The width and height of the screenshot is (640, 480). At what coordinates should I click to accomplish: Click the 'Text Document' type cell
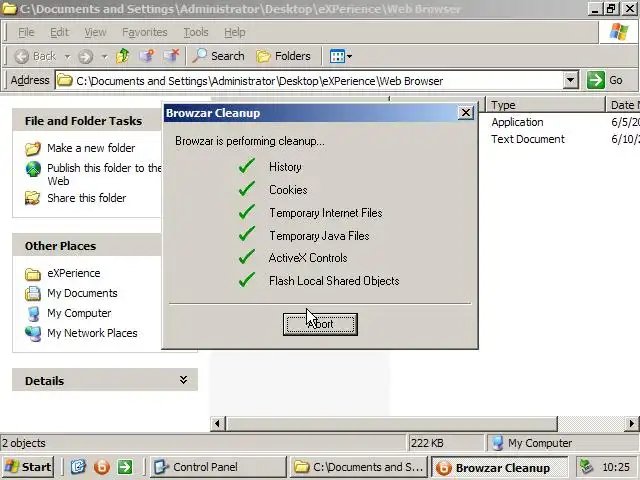click(528, 139)
